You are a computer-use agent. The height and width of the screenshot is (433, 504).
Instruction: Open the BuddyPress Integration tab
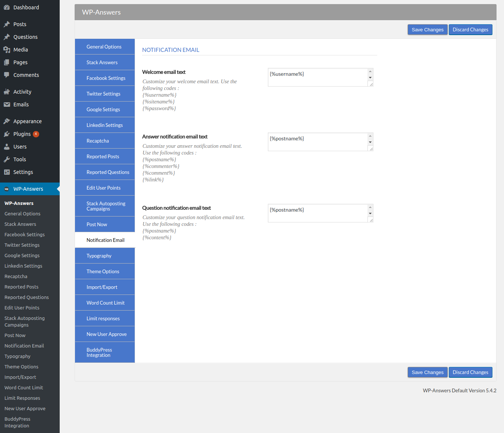(x=105, y=352)
